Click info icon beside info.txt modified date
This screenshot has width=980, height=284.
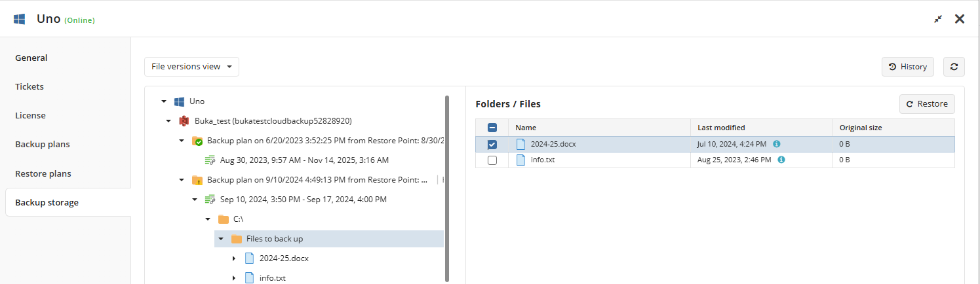[781, 160]
